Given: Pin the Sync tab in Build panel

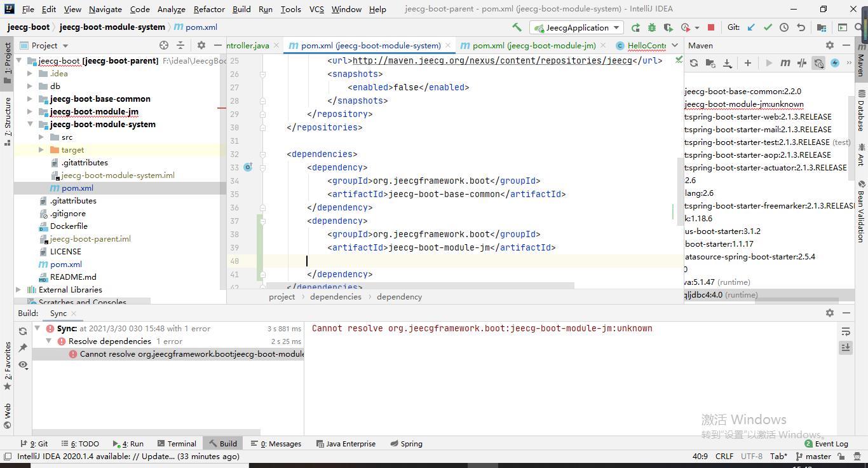Looking at the screenshot, I should 23,348.
